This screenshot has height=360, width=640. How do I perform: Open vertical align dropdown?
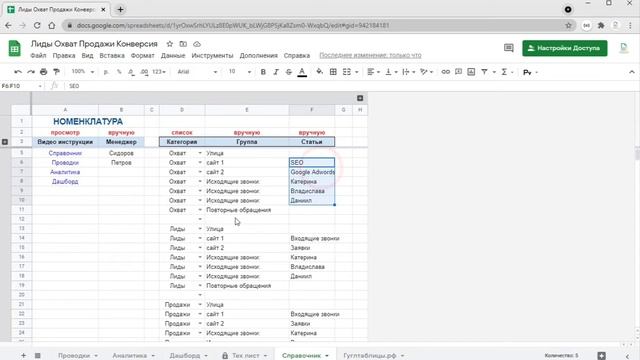click(x=391, y=72)
